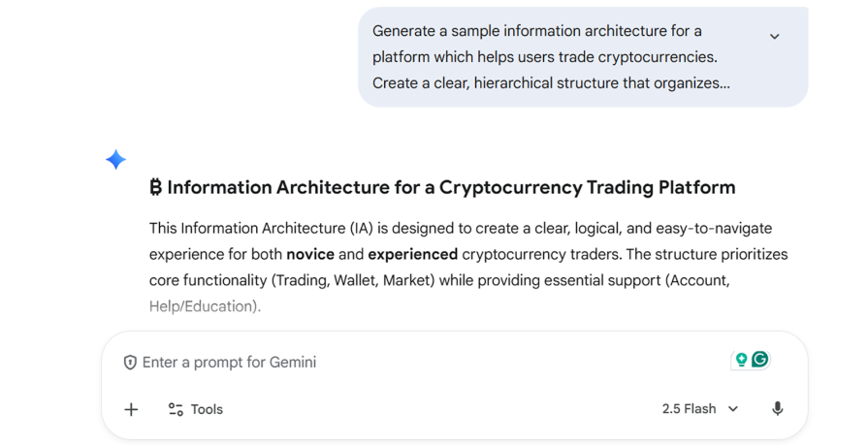Expand the collapsed user prompt chevron

[774, 37]
